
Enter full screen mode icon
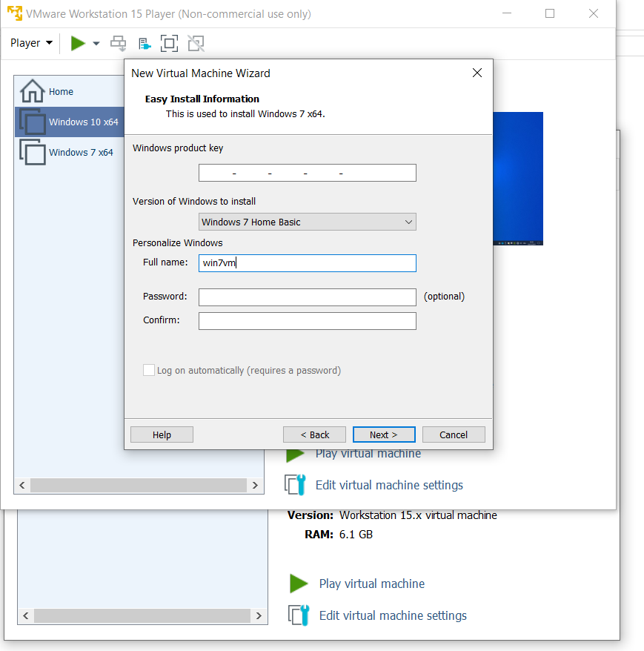pyautogui.click(x=169, y=43)
